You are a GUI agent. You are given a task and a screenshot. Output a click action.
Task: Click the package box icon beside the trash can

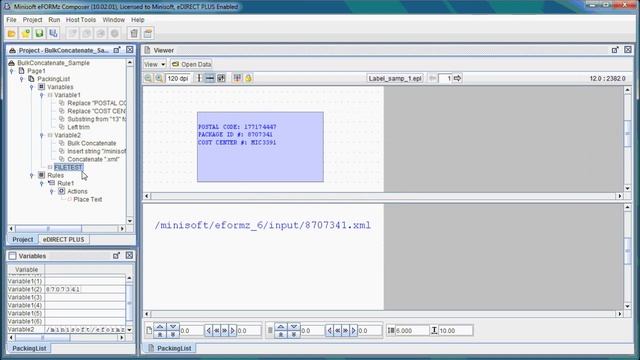pyautogui.click(x=148, y=33)
